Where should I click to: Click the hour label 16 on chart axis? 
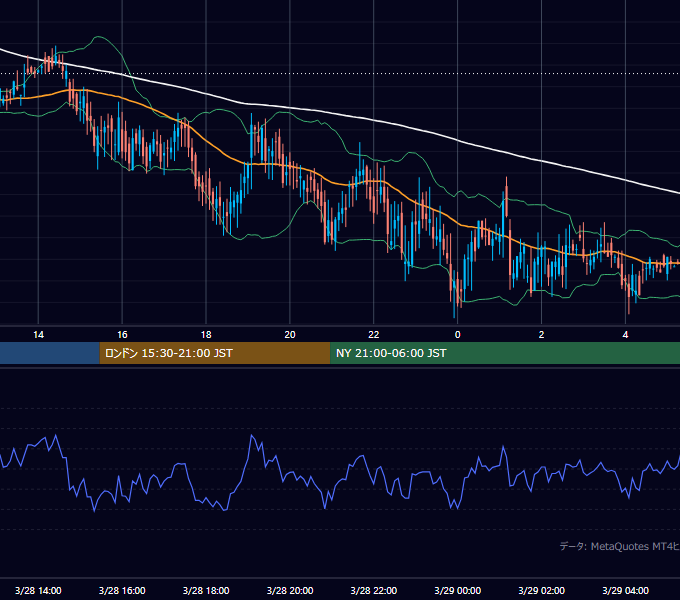(122, 335)
